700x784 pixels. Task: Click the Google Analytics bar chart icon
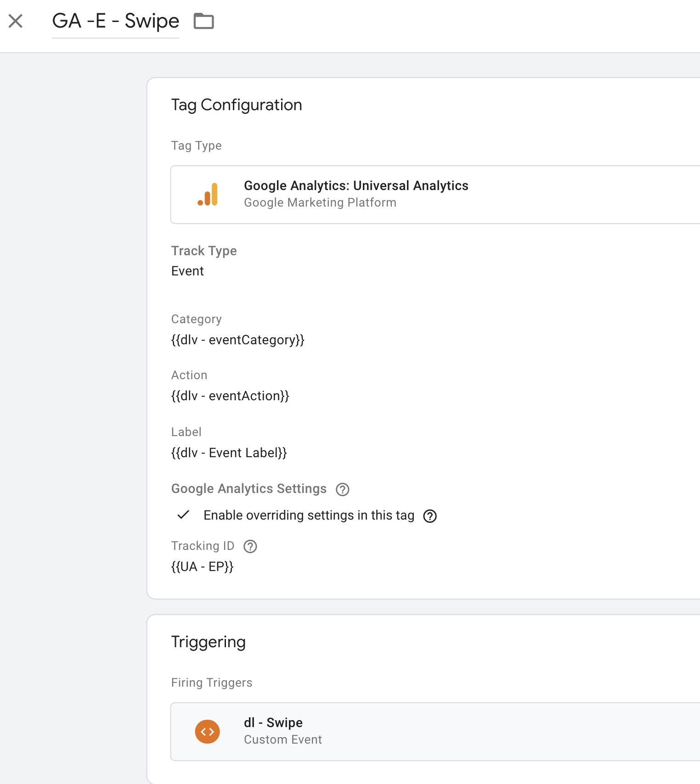(x=208, y=194)
